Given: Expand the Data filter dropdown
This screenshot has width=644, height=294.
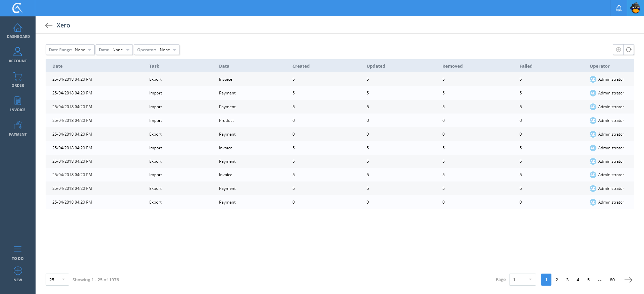Looking at the screenshot, I should click(114, 50).
